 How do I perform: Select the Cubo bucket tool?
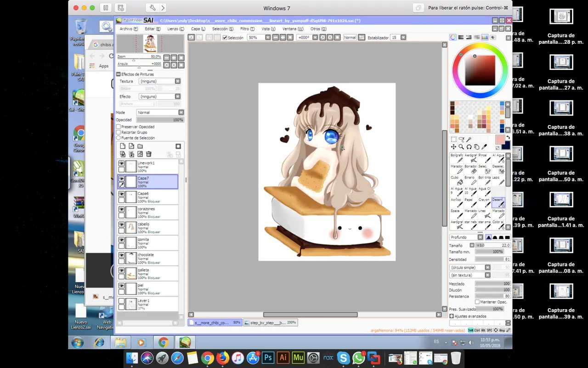(457, 180)
